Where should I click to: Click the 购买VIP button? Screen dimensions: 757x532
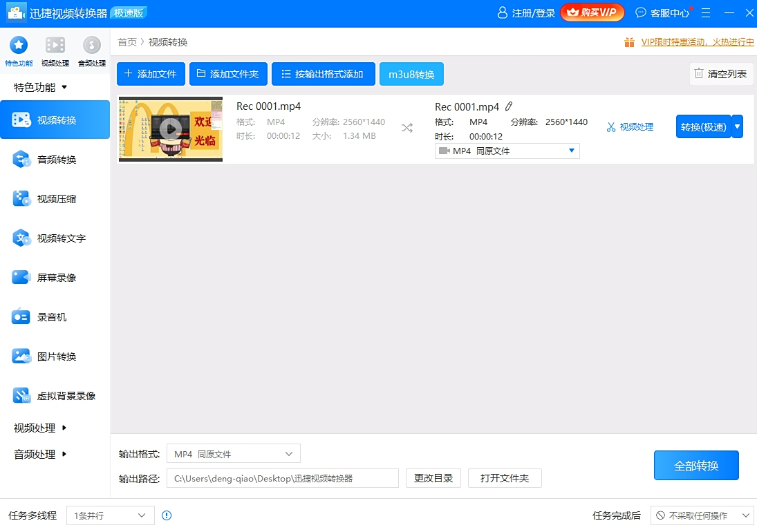coord(592,12)
